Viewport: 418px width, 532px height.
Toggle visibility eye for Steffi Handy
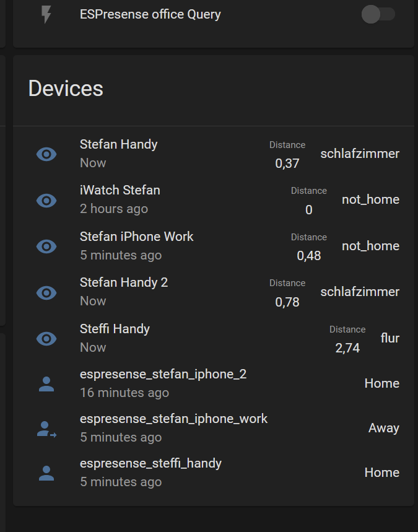click(x=46, y=339)
